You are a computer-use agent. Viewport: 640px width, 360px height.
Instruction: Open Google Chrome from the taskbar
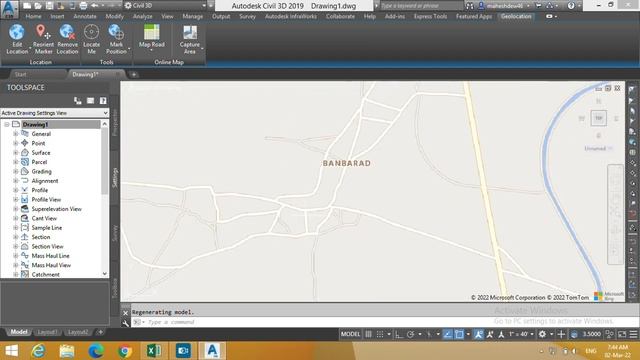click(125, 351)
